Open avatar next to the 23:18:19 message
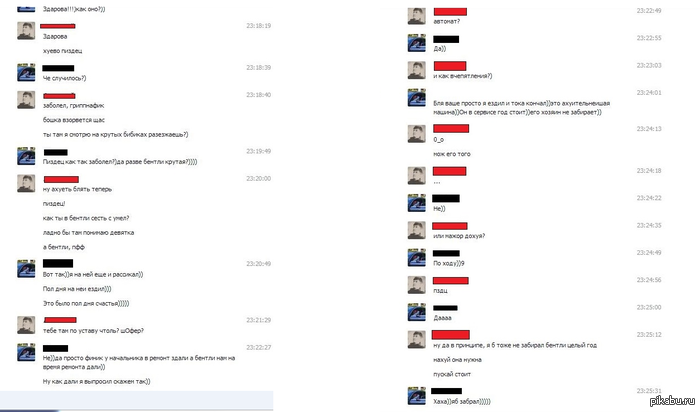700x412 pixels. pyautogui.click(x=26, y=31)
